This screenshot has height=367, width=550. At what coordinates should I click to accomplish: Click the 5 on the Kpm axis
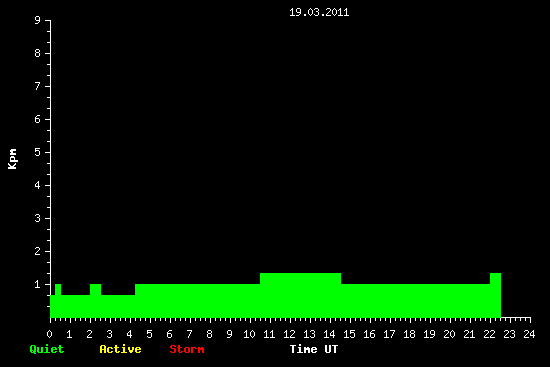pos(38,152)
